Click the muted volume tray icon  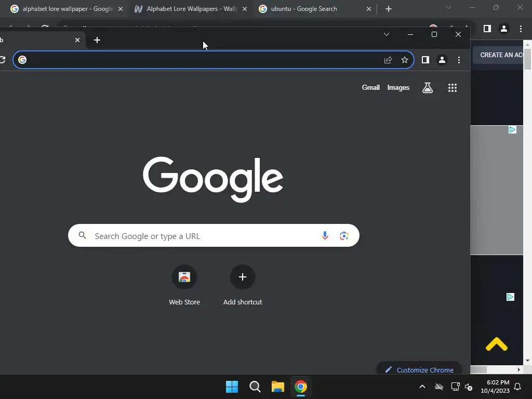pos(469,387)
